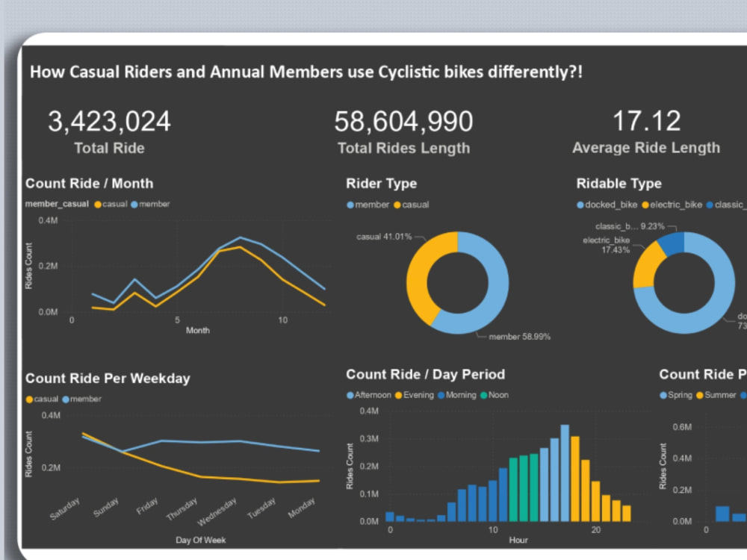747x560 pixels.
Task: Select the Total Ride KPI card
Action: (109, 131)
